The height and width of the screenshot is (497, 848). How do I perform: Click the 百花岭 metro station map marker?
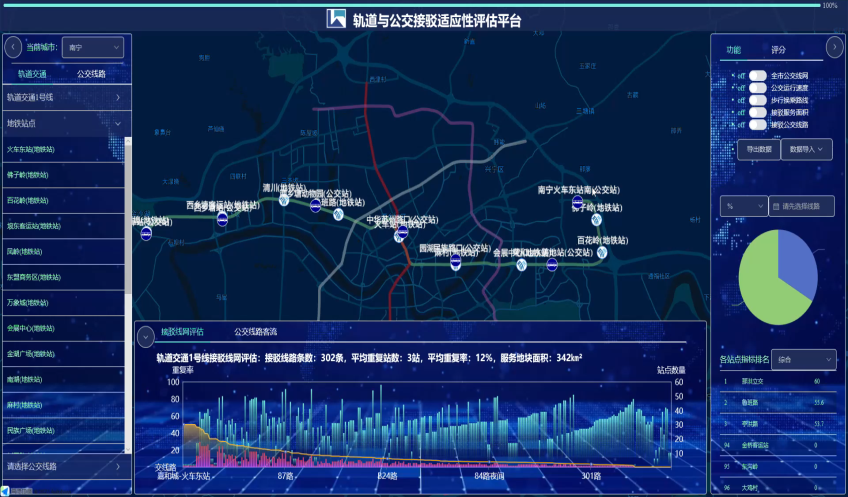pos(602,253)
